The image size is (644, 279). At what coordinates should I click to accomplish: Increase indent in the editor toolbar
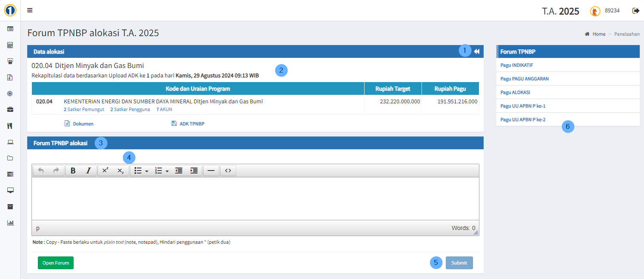194,171
